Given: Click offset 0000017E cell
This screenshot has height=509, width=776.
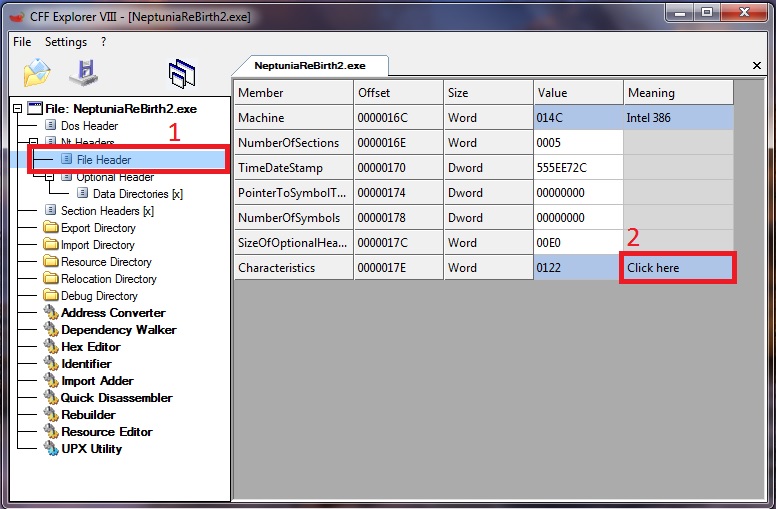Looking at the screenshot, I should (x=399, y=267).
